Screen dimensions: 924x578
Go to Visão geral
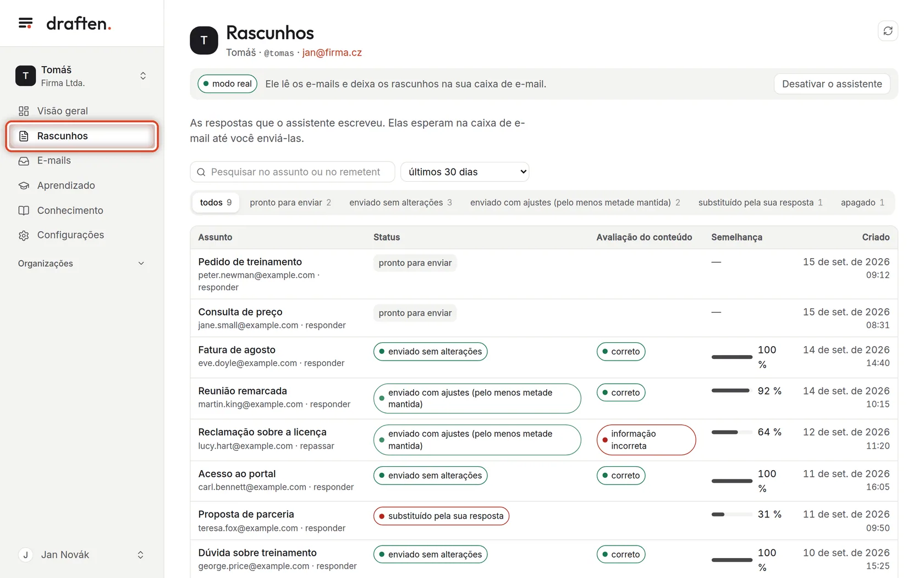[82, 111]
